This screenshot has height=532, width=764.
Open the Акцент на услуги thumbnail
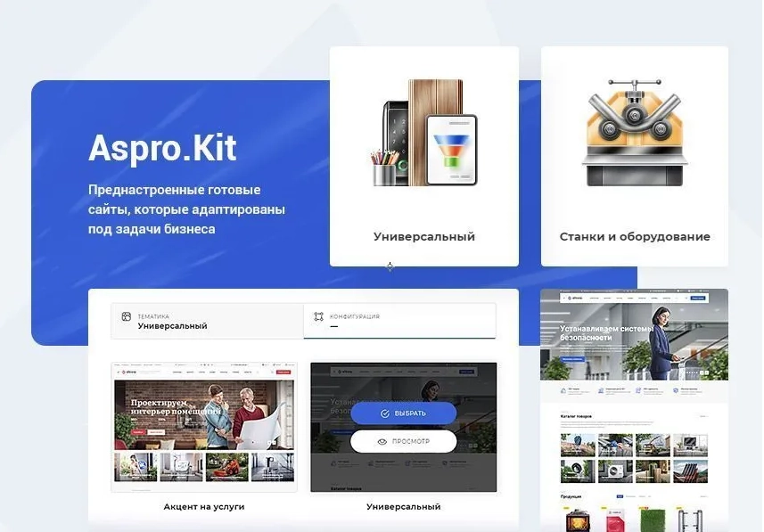[x=204, y=427]
